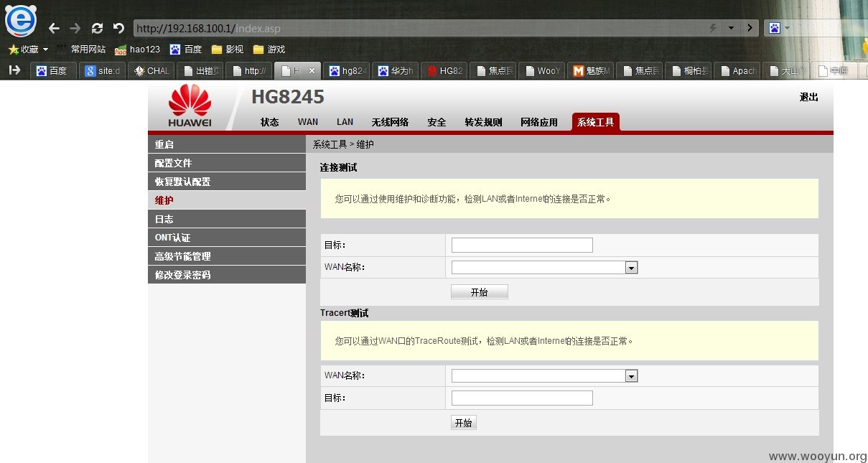Click the lightning speed-mode icon in address bar
Viewport: 868px width, 463px height.
pyautogui.click(x=712, y=28)
